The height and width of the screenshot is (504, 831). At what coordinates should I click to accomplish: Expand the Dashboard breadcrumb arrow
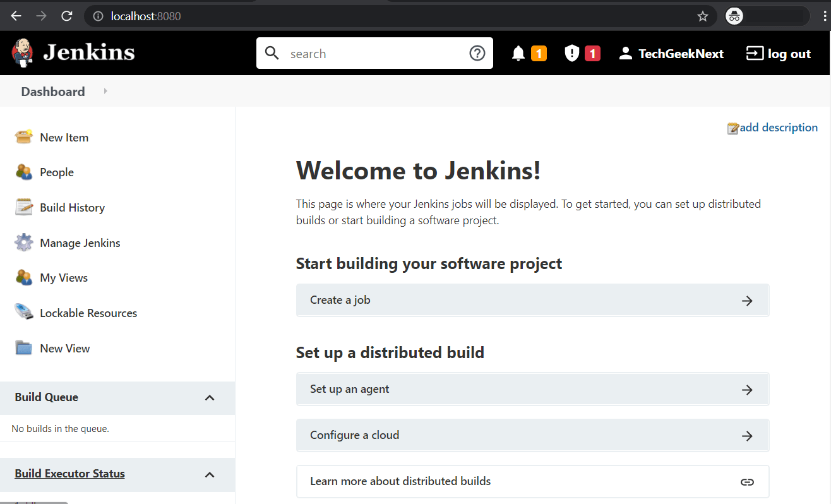(105, 92)
